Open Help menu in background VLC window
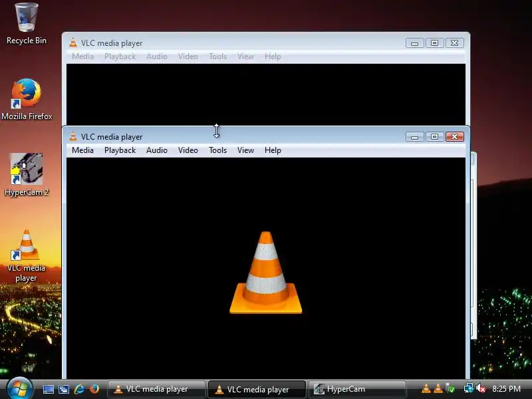532x399 pixels. [x=273, y=57]
